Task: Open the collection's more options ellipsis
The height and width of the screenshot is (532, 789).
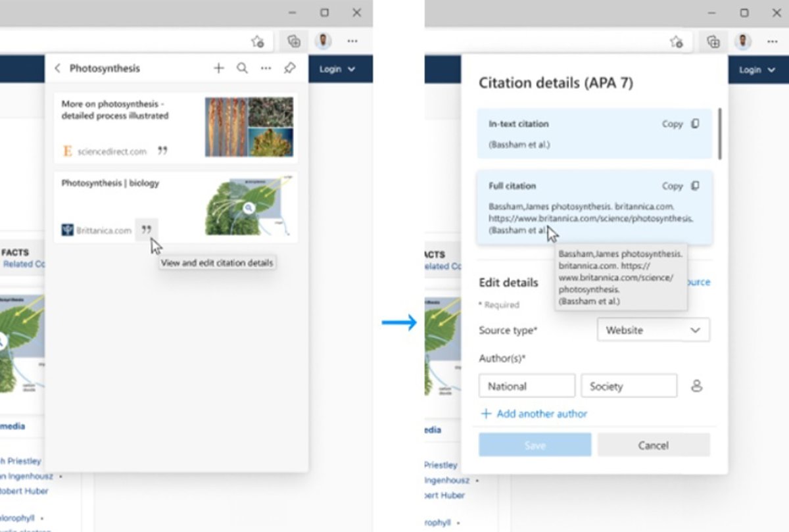Action: click(x=266, y=68)
